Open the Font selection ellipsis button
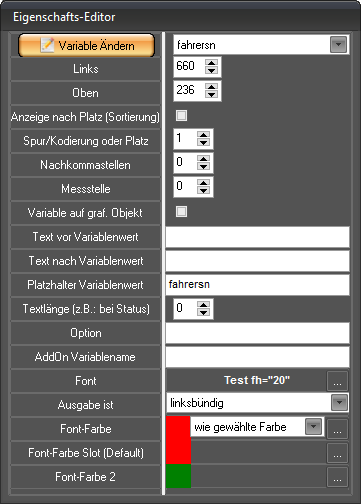This screenshot has height=504, width=361. coord(337,381)
